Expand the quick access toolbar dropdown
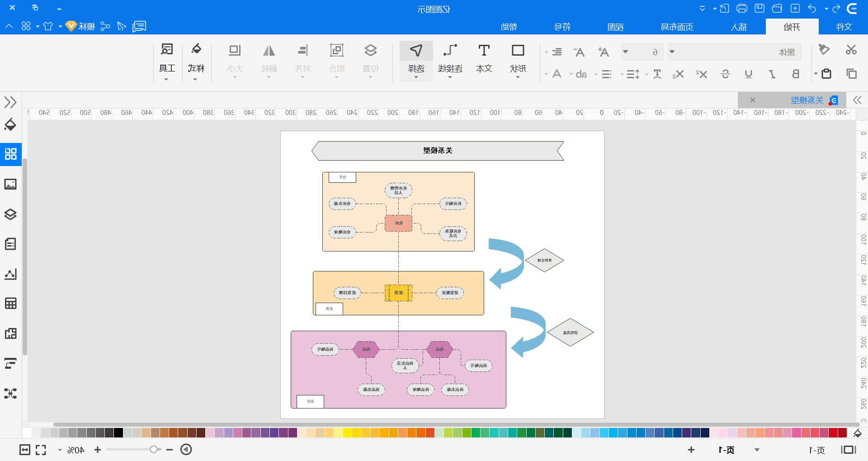Image resolution: width=868 pixels, height=461 pixels. 702,9
